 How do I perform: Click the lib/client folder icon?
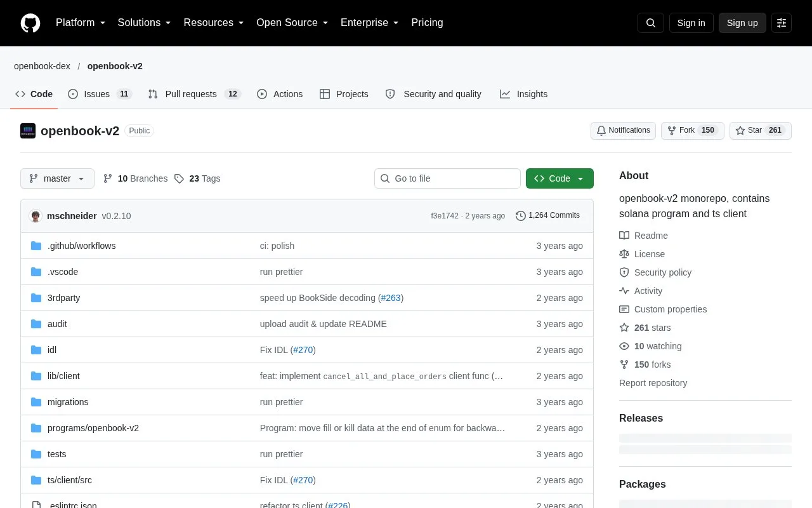click(36, 376)
